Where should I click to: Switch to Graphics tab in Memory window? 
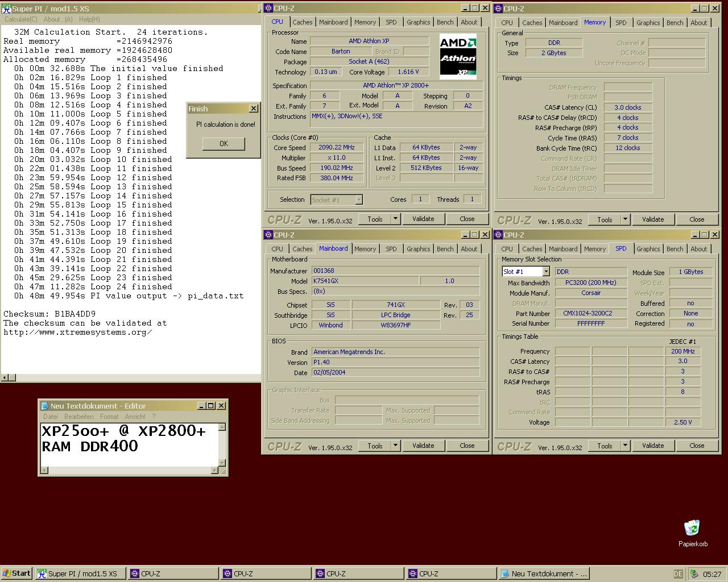(648, 23)
